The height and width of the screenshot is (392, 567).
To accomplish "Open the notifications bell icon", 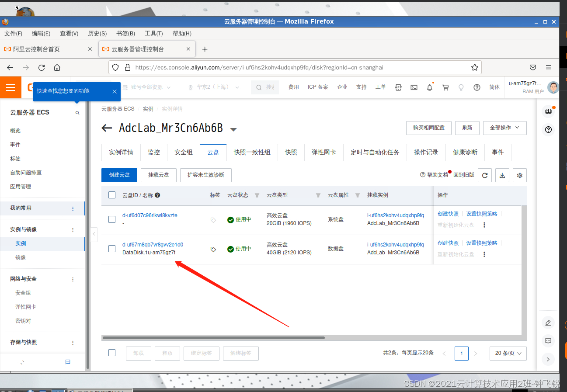I will [430, 87].
